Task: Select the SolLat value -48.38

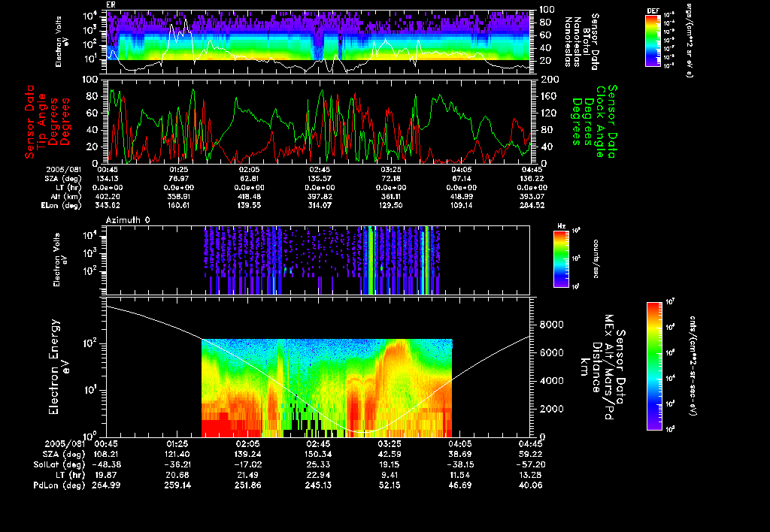Action: point(106,465)
